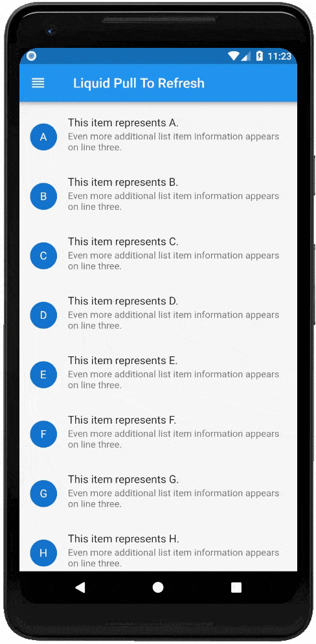Select 'This item represents G.' title

(123, 479)
